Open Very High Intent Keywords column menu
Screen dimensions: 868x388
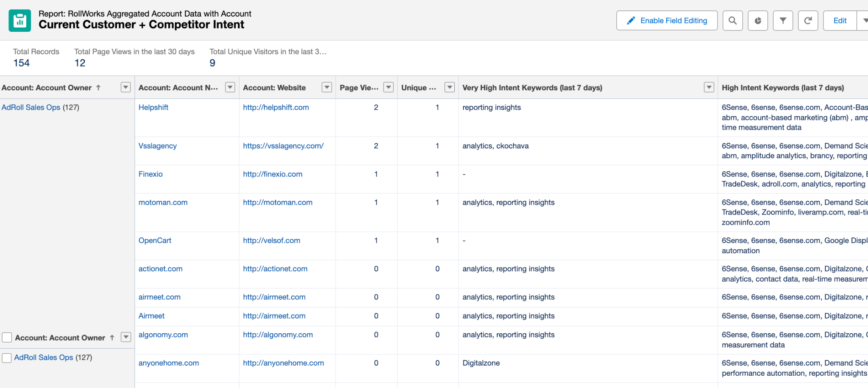(x=709, y=87)
